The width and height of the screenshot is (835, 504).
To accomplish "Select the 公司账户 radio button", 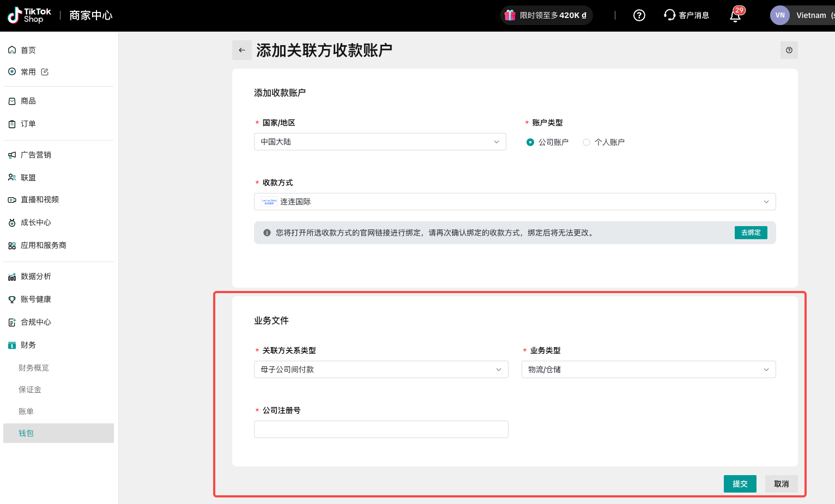I will (530, 142).
